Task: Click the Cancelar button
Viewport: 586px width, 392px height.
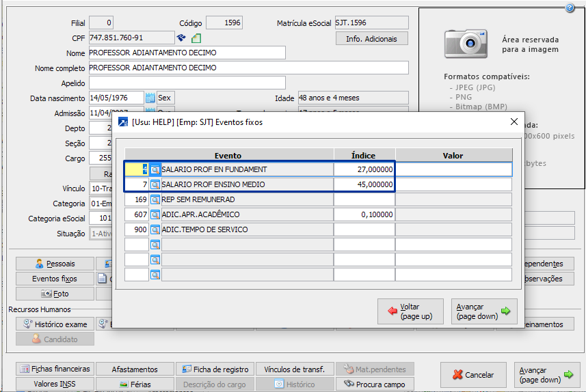Action: (473, 375)
